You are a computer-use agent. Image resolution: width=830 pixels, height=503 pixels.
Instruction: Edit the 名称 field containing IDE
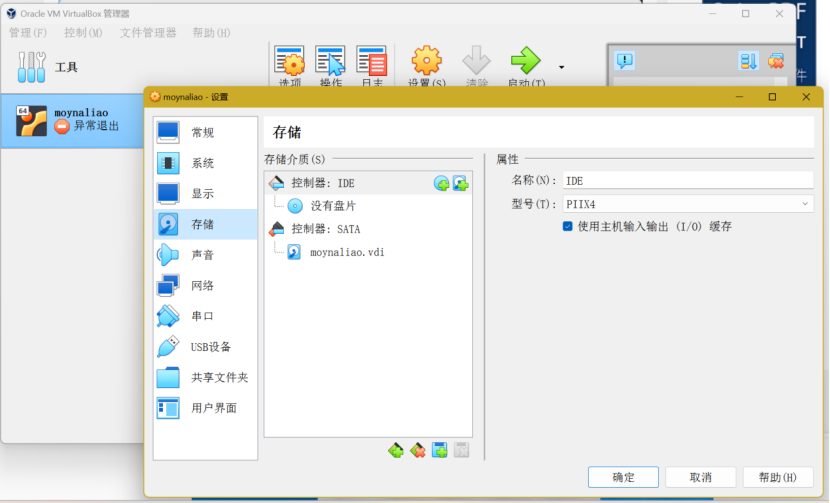point(688,181)
